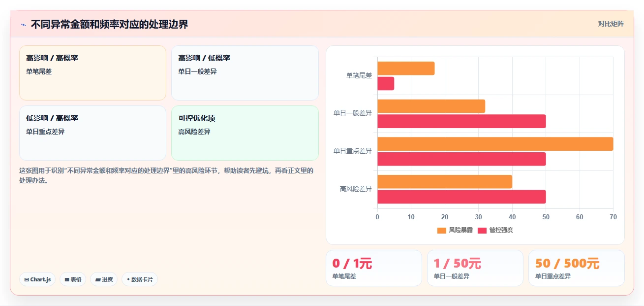Open the 1 / 50元 data card
The image size is (644, 306).
point(475,268)
